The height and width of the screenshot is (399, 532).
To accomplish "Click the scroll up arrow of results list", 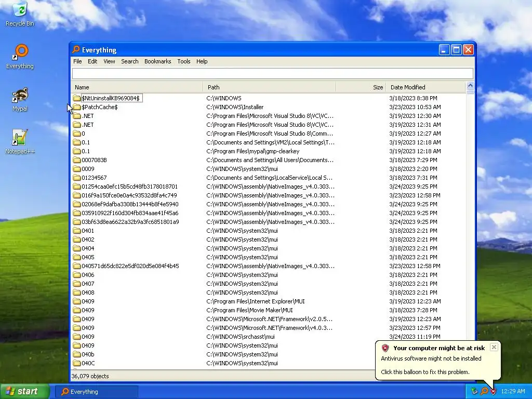I will point(470,85).
